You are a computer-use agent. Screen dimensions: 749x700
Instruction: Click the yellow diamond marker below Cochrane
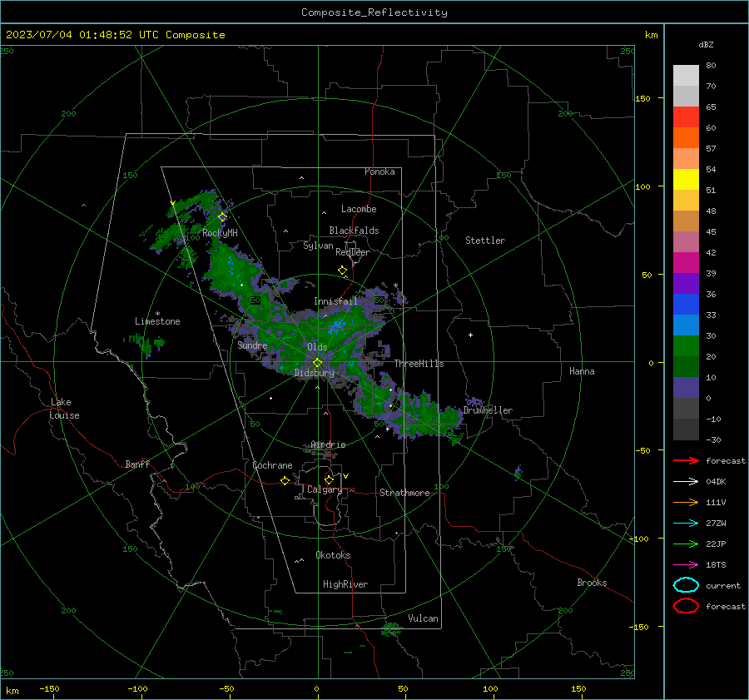tap(285, 481)
